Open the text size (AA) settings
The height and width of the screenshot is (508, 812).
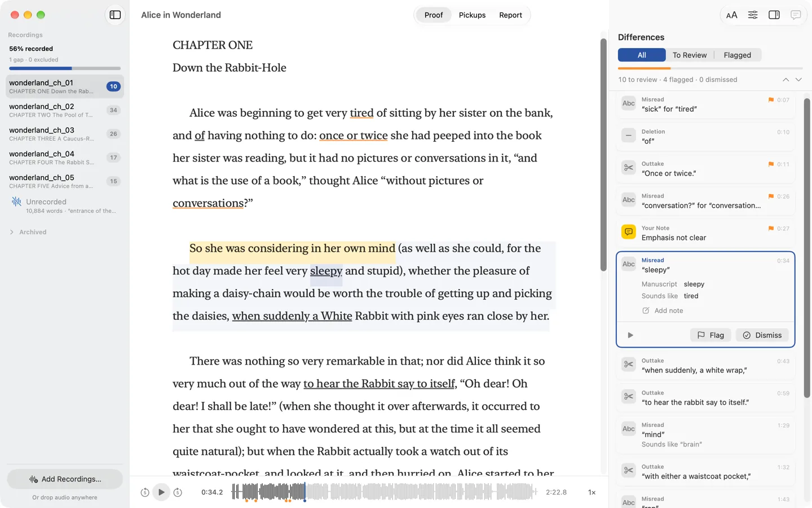click(731, 15)
